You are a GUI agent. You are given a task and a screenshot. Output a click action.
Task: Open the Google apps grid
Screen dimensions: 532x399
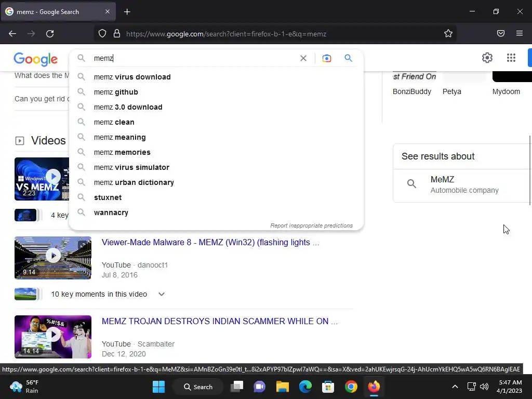[x=511, y=58]
